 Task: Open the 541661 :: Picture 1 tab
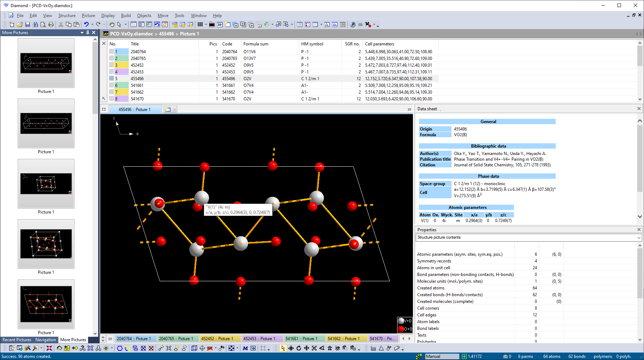[x=305, y=339]
